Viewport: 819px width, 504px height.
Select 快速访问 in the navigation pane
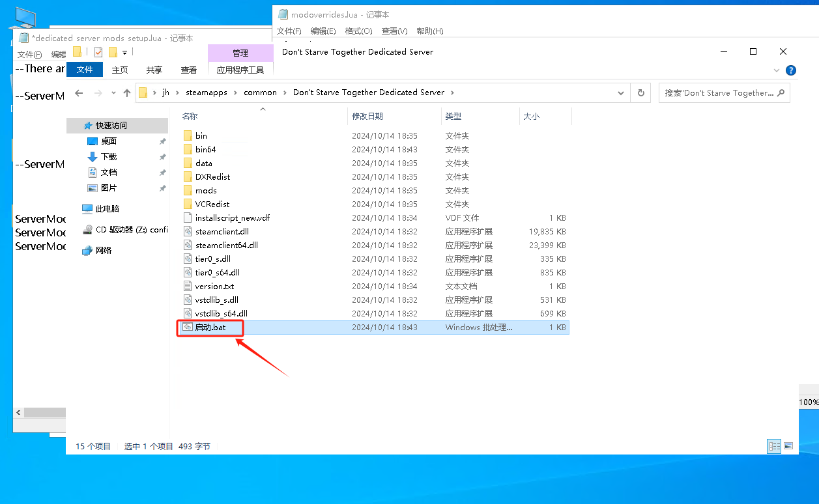[x=111, y=126]
